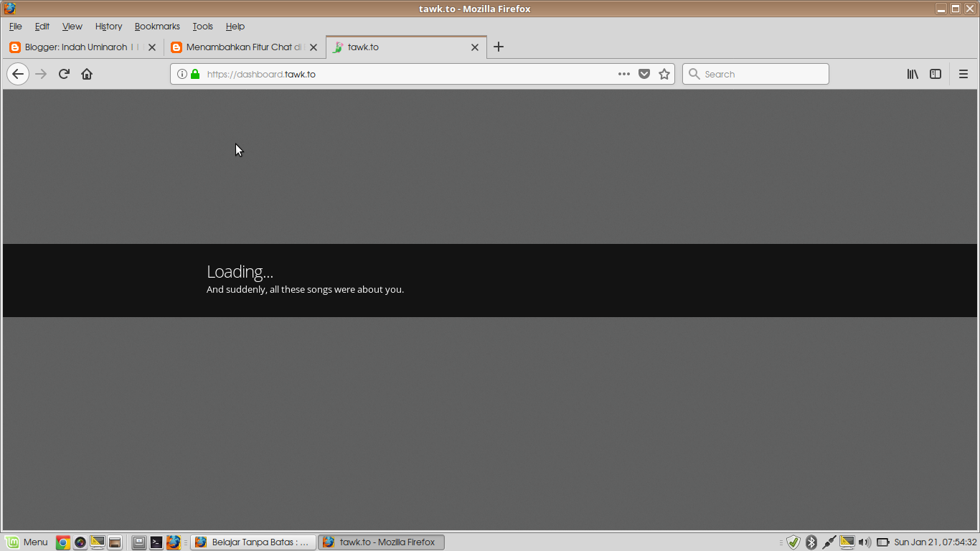Screen dimensions: 980x551
Task: Open the View menu
Action: (x=72, y=27)
